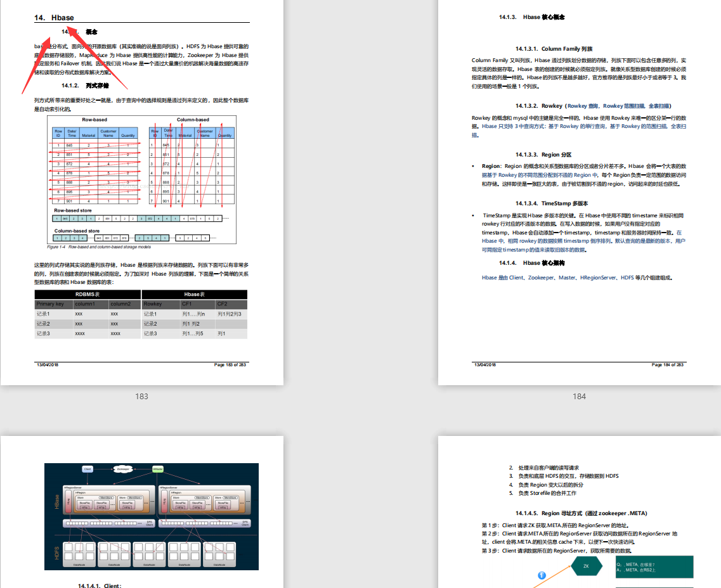Image resolution: width=721 pixels, height=588 pixels.
Task: Click the '14. Hbase' chapter heading
Action: pos(54,18)
